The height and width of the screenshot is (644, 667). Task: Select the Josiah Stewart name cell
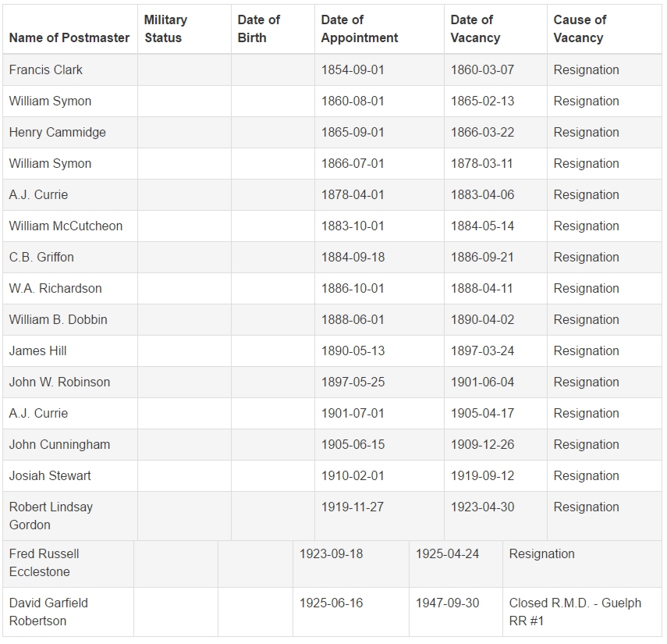(x=50, y=476)
